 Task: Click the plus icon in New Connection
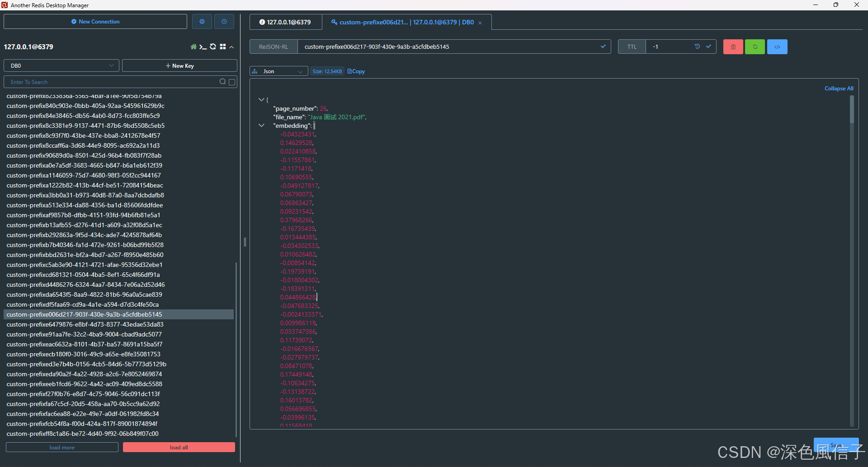click(x=74, y=22)
